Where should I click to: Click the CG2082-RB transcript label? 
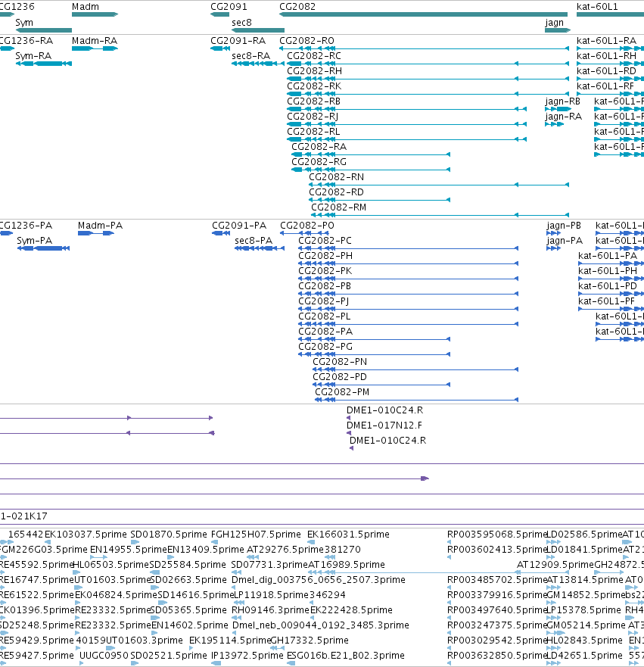314,101
